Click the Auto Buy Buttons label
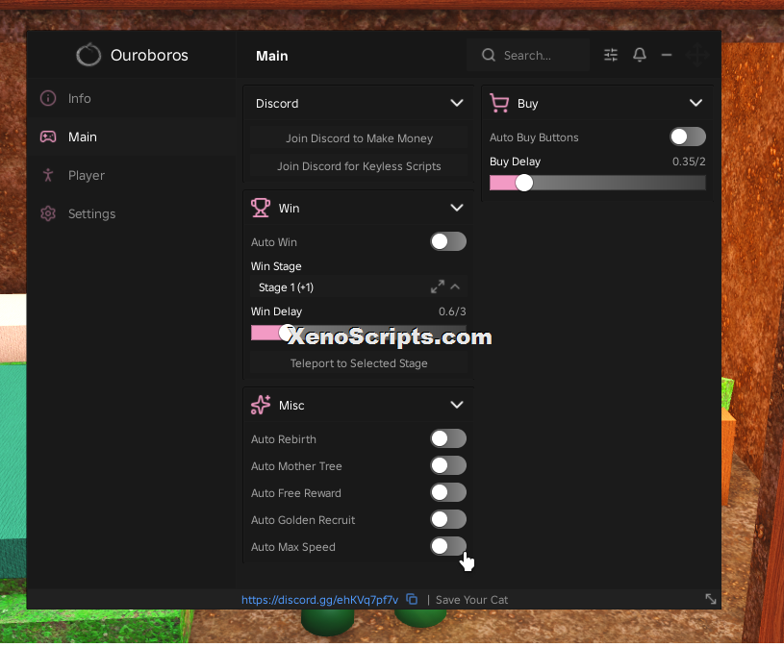The image size is (784, 672). [x=534, y=137]
